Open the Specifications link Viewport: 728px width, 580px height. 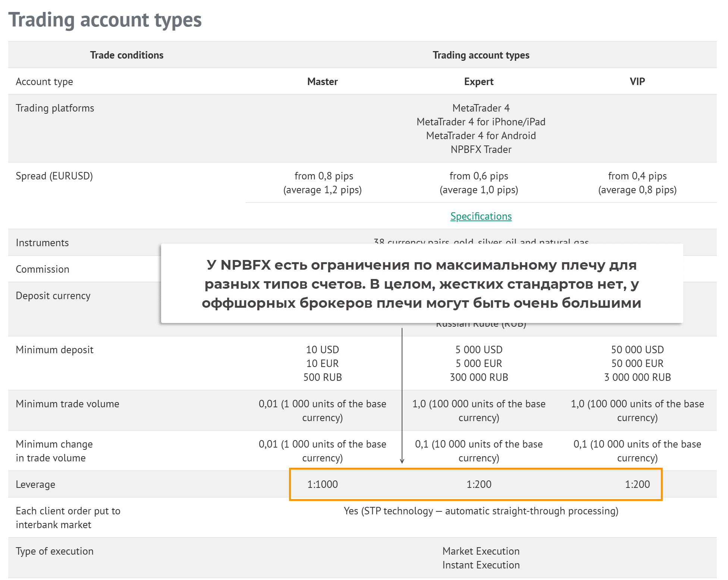[x=481, y=216]
